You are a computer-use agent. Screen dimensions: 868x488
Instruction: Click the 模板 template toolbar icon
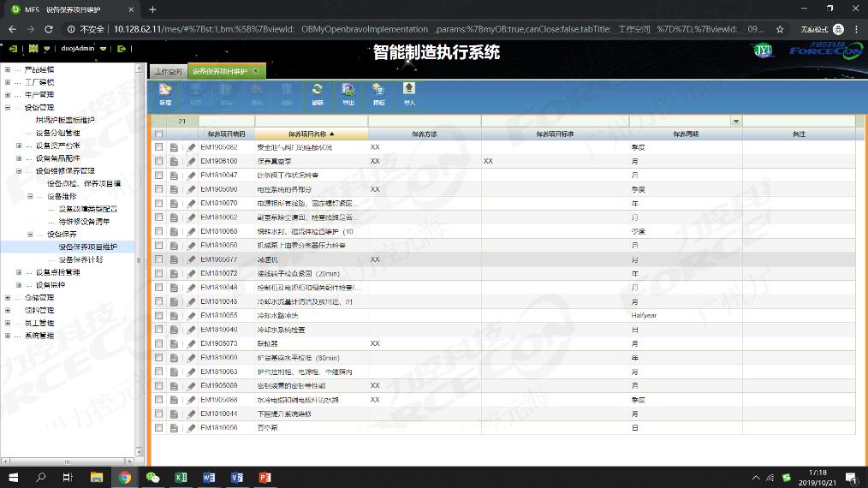378,95
